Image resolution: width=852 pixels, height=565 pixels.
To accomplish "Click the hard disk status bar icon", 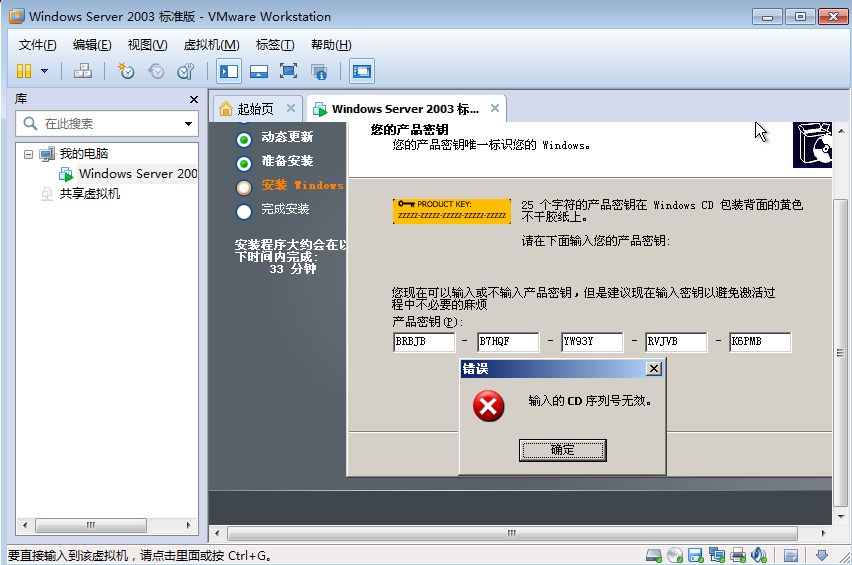I will point(654,555).
